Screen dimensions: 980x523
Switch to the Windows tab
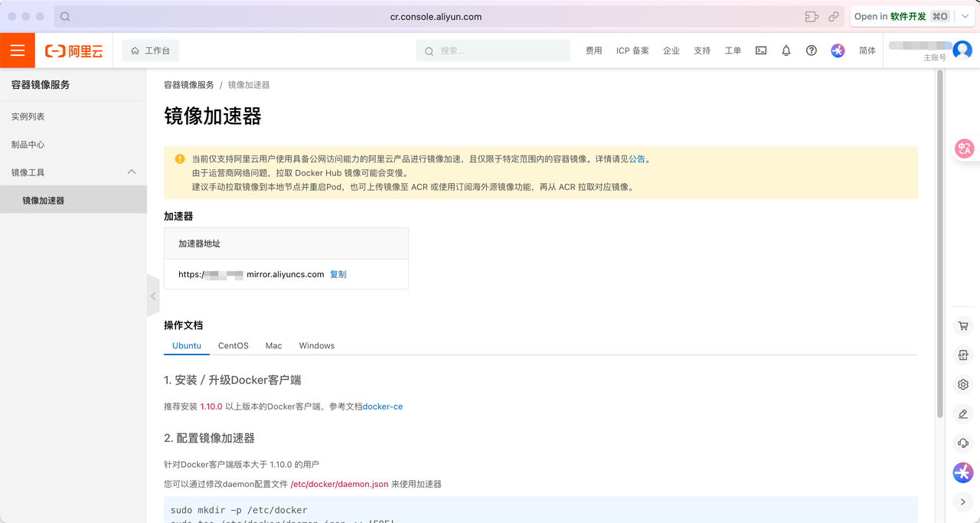317,346
